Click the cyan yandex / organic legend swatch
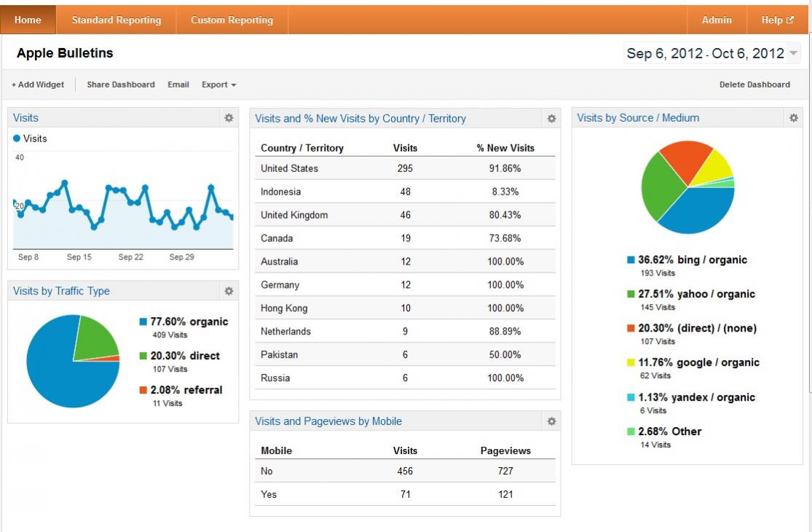812x532 pixels. 631,397
